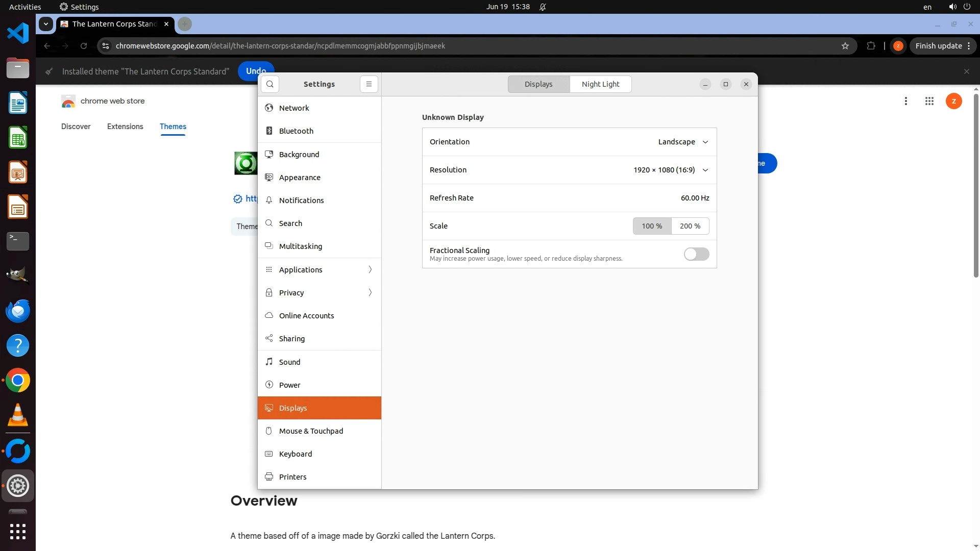Set display scale to 200 %
Screen dimensions: 980x551
coord(690,226)
